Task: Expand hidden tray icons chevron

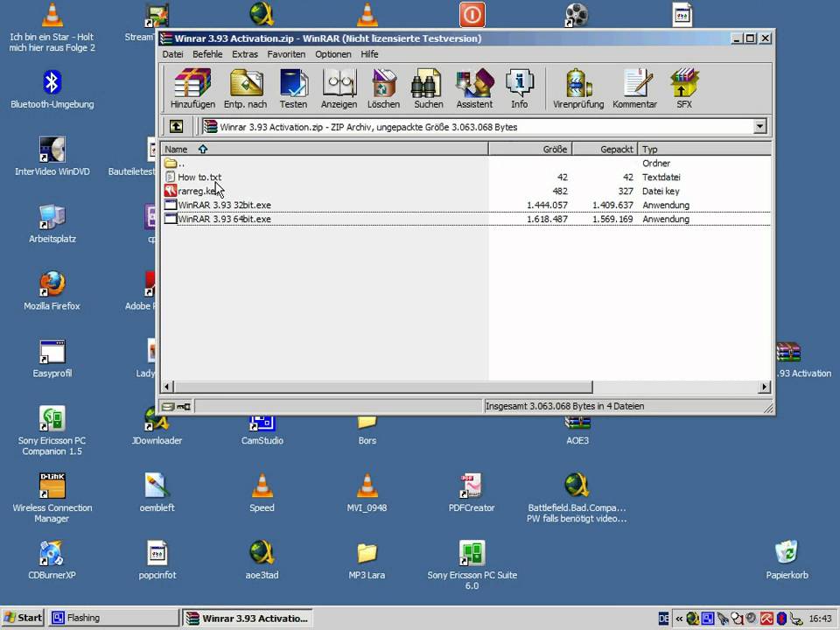Action: click(679, 619)
